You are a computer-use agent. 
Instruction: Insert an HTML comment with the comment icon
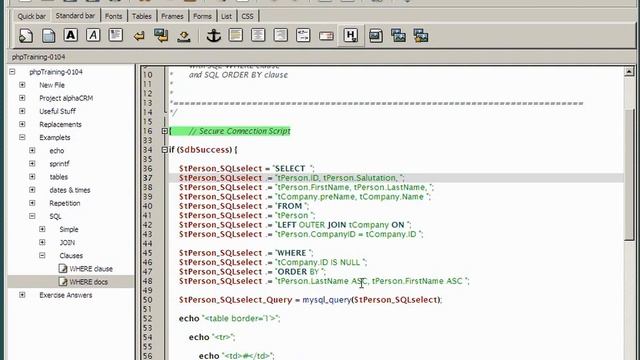click(x=303, y=36)
